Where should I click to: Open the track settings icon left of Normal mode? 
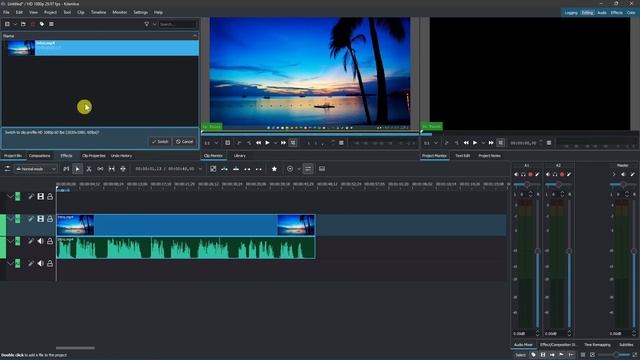(7, 169)
